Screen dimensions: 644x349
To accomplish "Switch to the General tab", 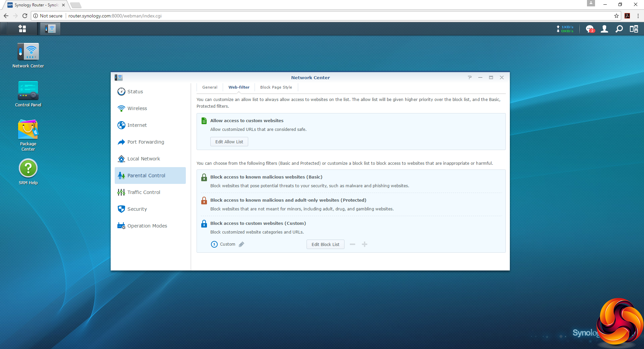I will [x=210, y=87].
